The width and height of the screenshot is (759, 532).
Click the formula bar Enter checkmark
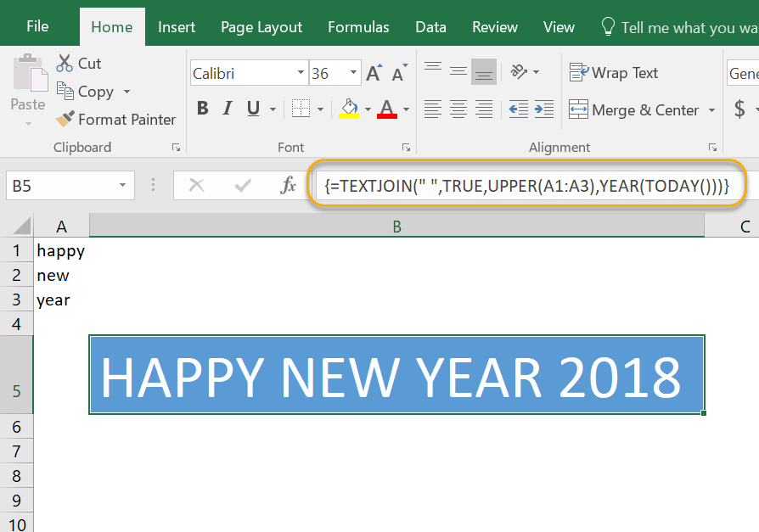coord(243,185)
